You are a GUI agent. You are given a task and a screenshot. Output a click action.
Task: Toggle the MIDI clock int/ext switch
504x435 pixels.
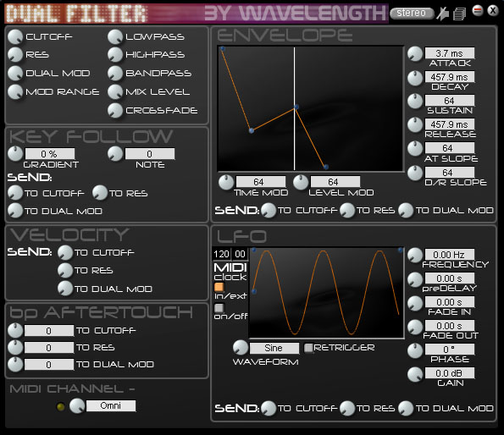point(219,287)
